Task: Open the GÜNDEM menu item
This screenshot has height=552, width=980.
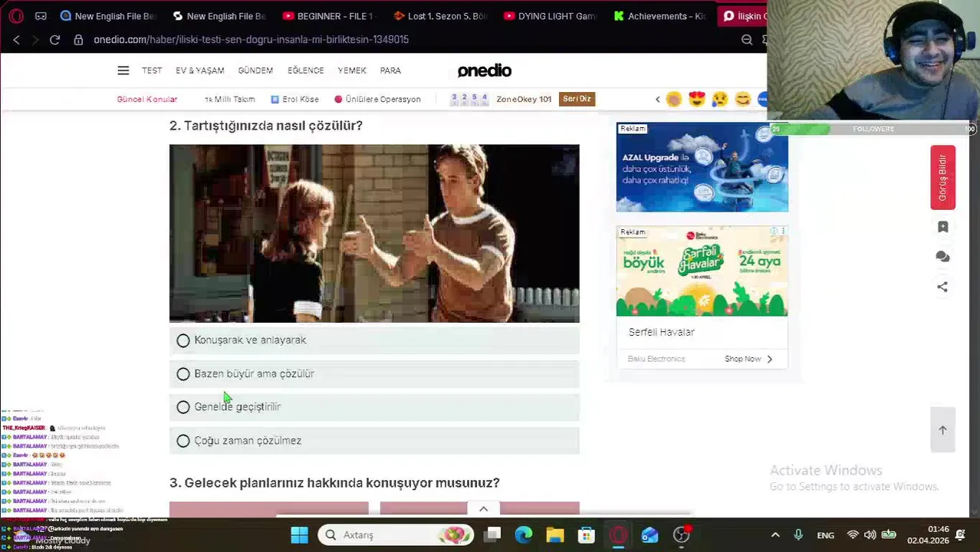Action: click(x=255, y=71)
